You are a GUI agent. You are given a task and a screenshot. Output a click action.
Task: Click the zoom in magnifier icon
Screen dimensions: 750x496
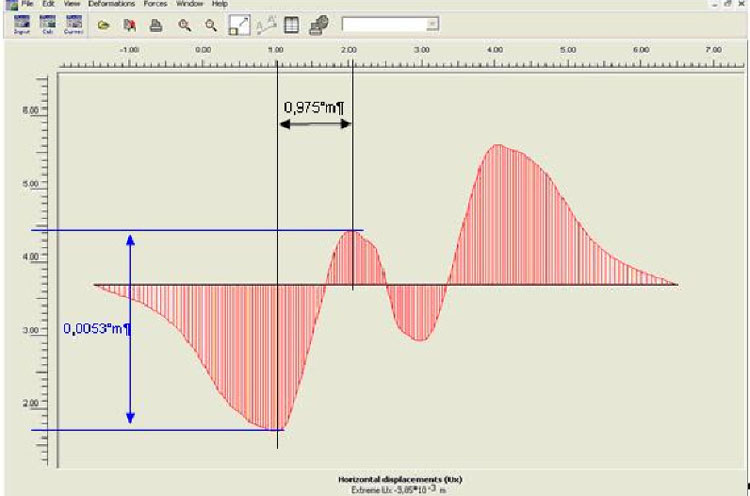point(185,23)
